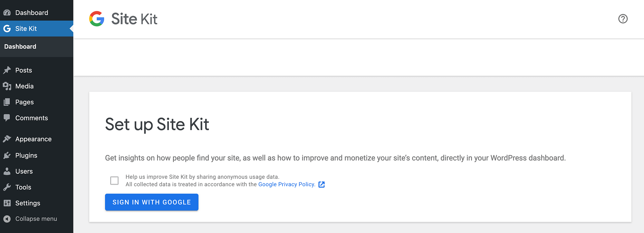This screenshot has height=233, width=644.
Task: Click Collapse menu label
Action: (x=36, y=219)
